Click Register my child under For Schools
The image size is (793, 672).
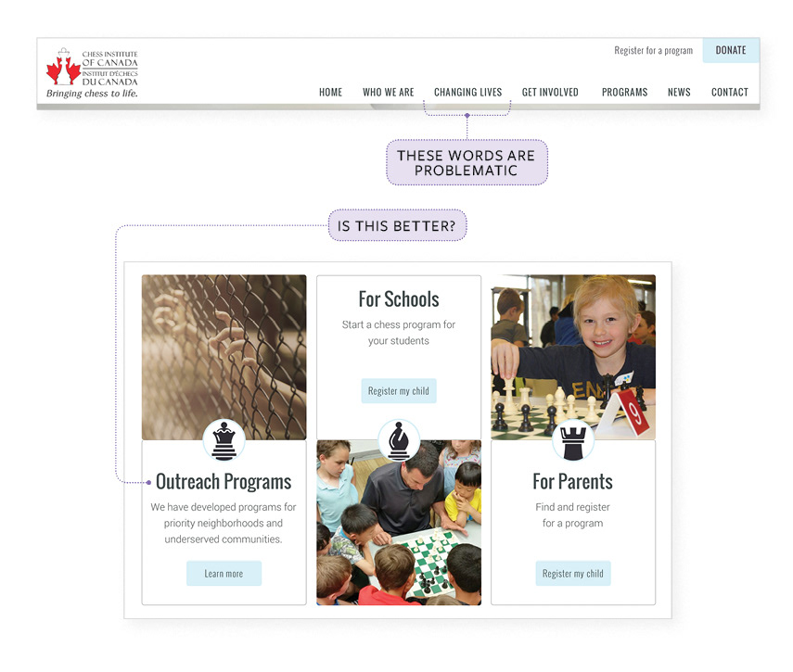tap(399, 390)
